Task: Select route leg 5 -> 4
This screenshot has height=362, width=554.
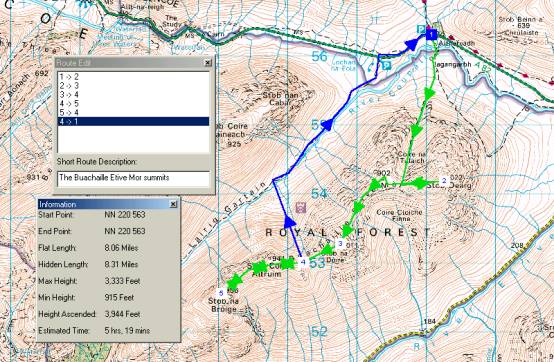Action: pyautogui.click(x=133, y=113)
